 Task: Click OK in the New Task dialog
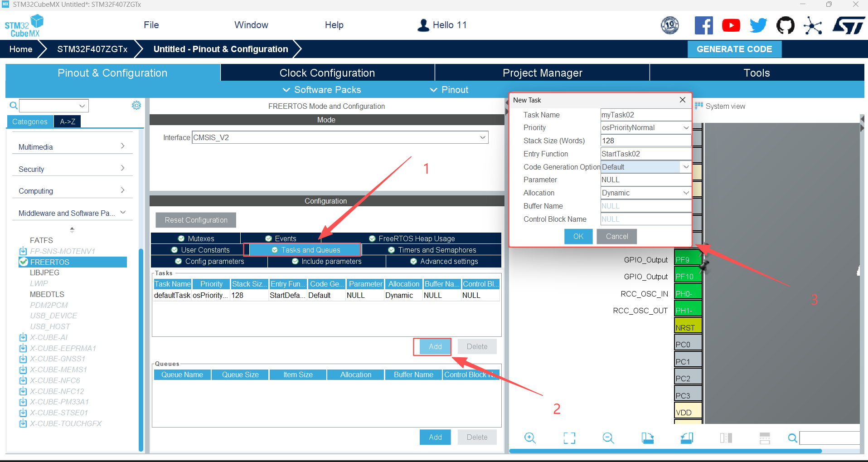coord(578,236)
